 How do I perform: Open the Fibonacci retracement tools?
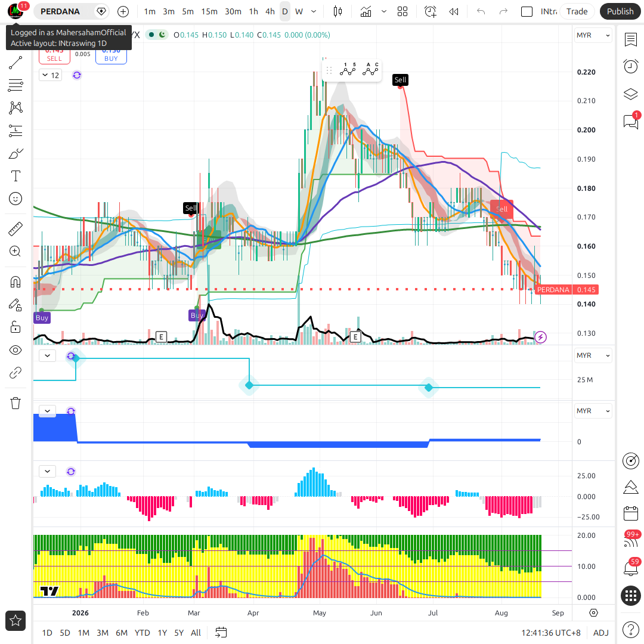pos(15,85)
